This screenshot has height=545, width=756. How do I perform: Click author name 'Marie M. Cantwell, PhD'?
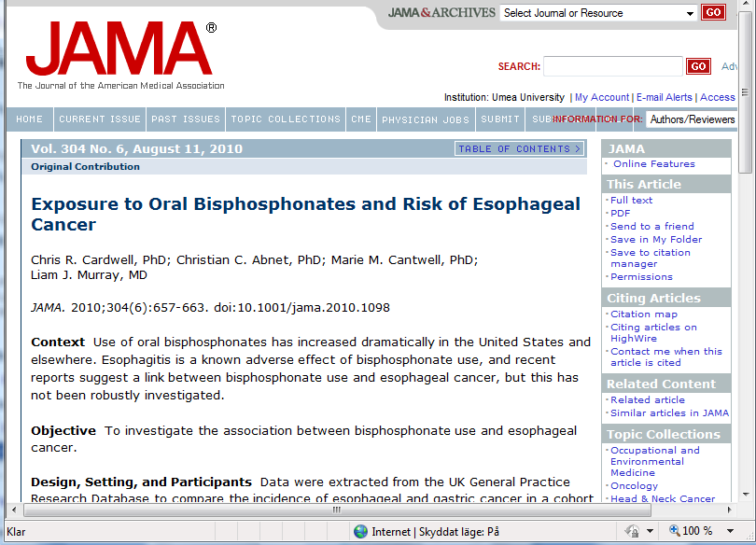(x=402, y=259)
